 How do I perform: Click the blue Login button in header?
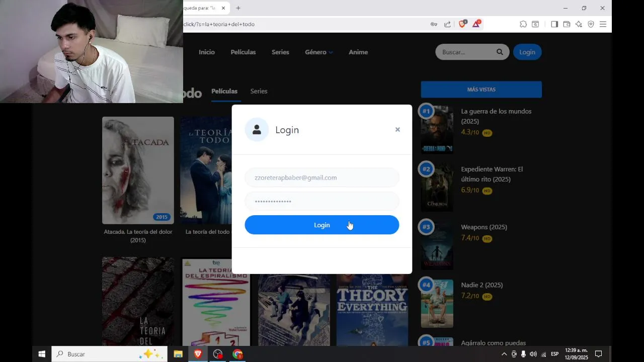pyautogui.click(x=527, y=52)
